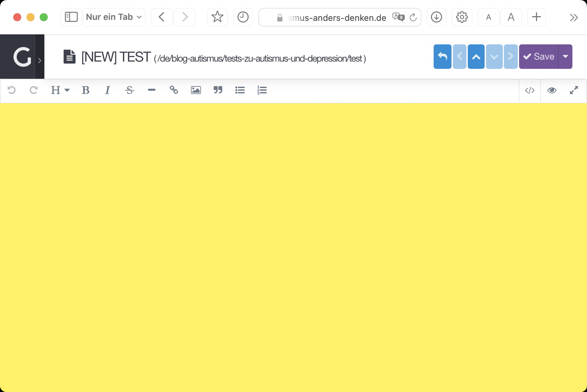
Task: Open browsing history clock button
Action: [x=243, y=17]
